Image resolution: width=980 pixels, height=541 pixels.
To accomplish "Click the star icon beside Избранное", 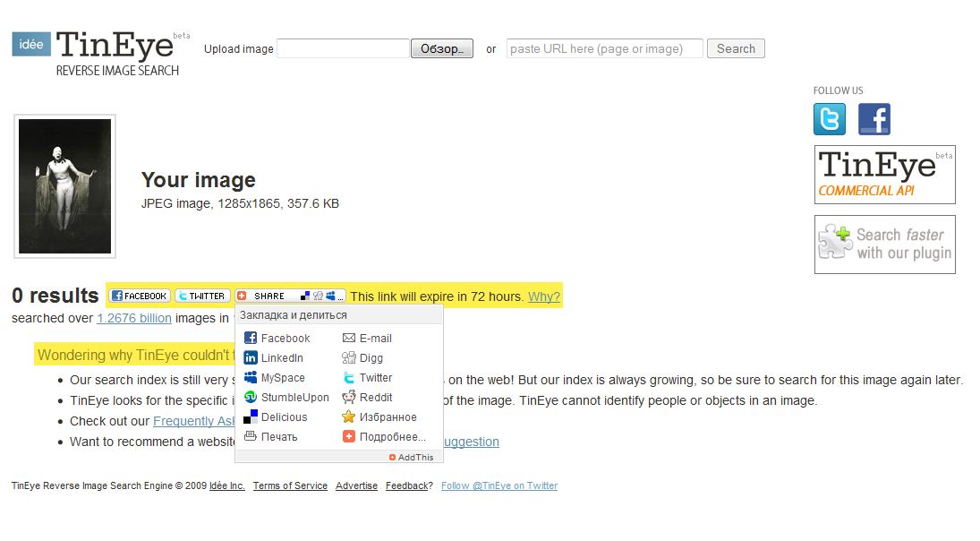I will pos(349,416).
